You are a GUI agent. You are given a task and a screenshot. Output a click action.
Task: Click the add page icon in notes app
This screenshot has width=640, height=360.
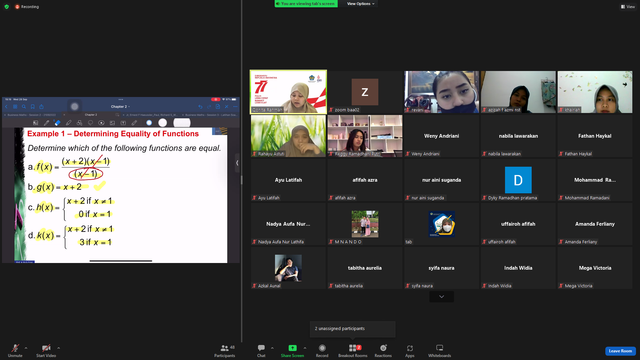[x=218, y=107]
